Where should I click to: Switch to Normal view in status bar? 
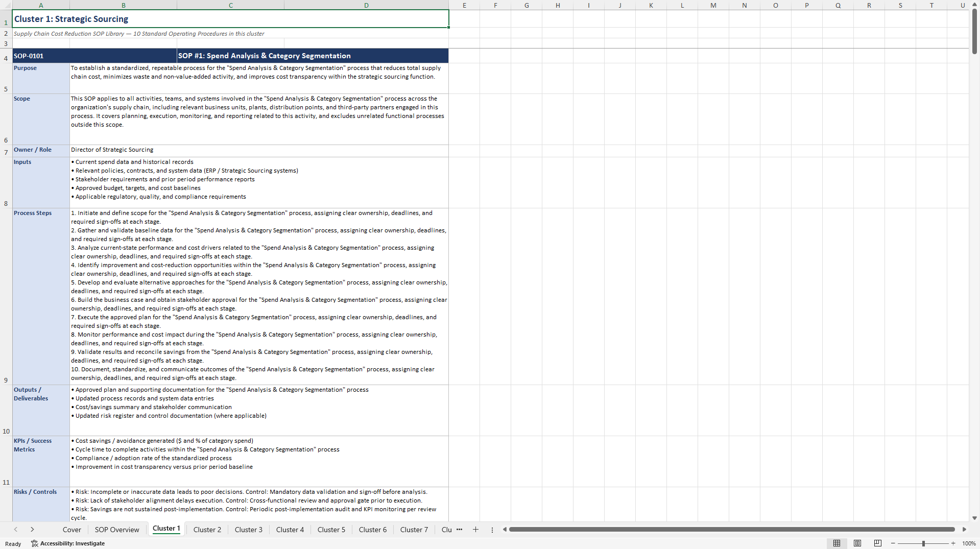pyautogui.click(x=836, y=543)
